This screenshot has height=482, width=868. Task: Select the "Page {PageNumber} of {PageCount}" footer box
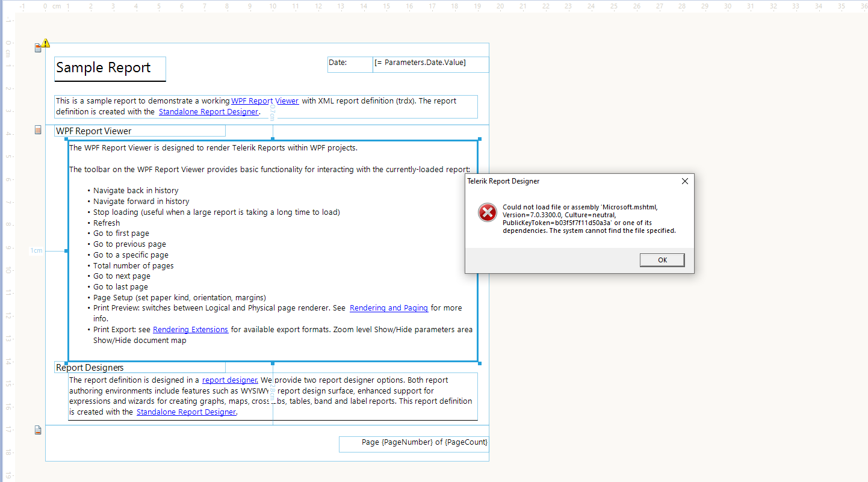414,444
